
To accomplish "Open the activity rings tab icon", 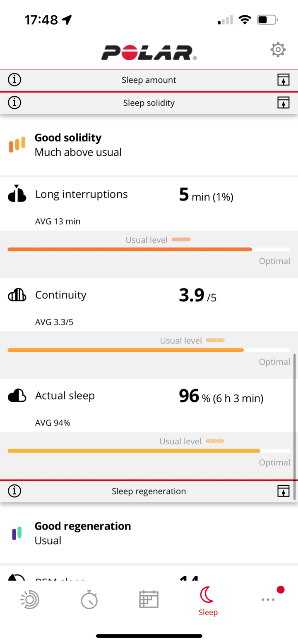I will point(30,599).
